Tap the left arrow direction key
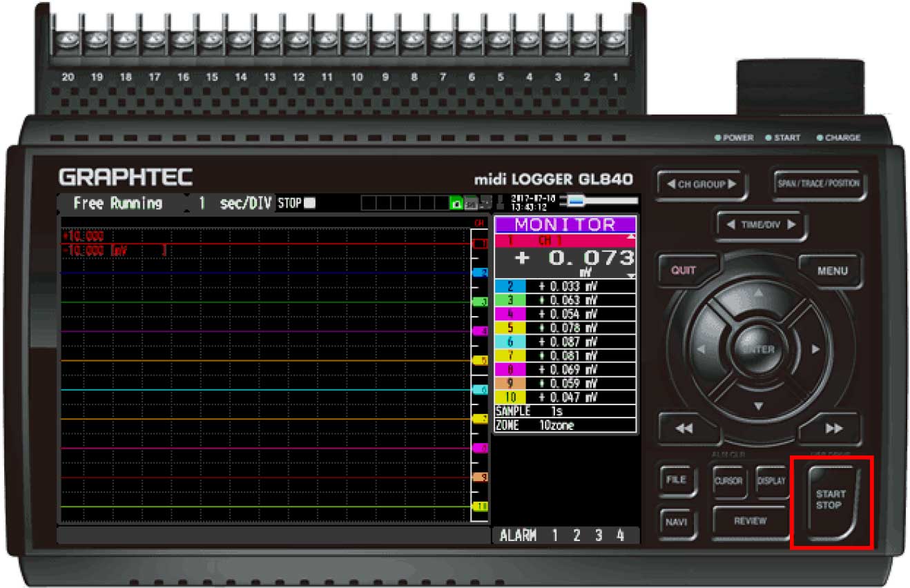The width and height of the screenshot is (910, 588). tap(701, 349)
